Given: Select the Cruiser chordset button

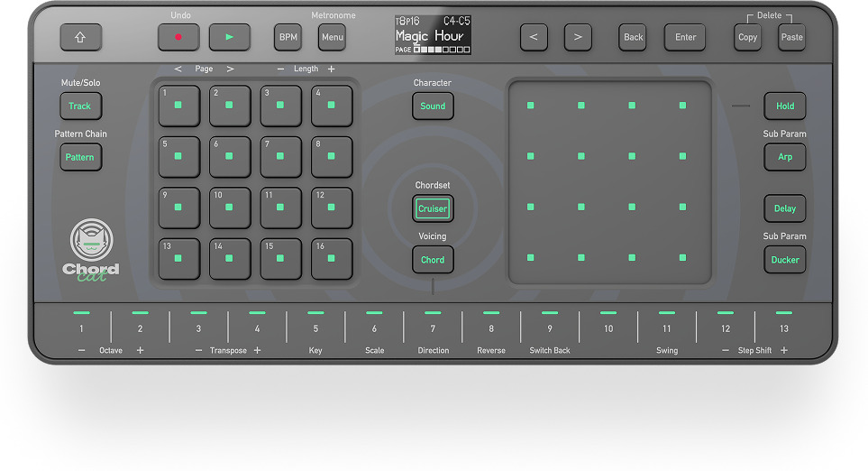Looking at the screenshot, I should click(x=433, y=208).
